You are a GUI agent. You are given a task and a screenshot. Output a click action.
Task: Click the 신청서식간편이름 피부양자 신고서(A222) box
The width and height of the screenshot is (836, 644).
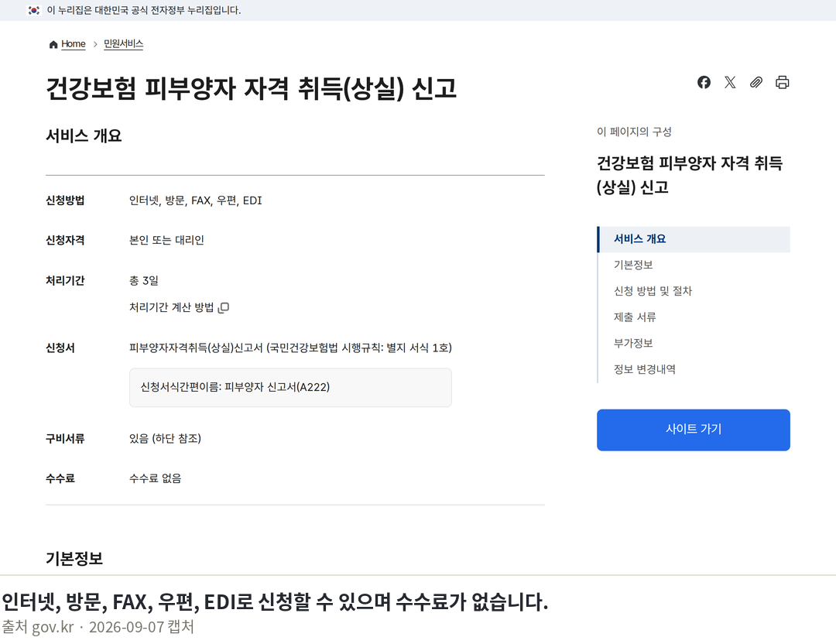tap(290, 388)
